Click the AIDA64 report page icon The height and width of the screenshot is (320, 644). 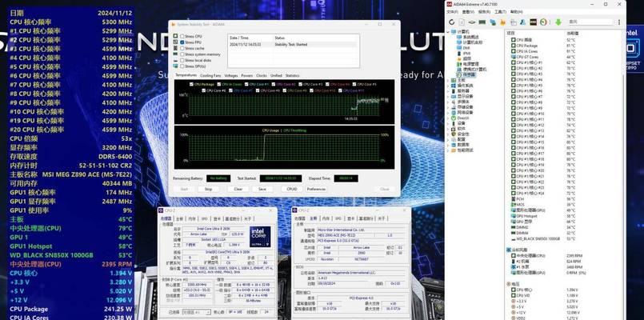[x=462, y=22]
